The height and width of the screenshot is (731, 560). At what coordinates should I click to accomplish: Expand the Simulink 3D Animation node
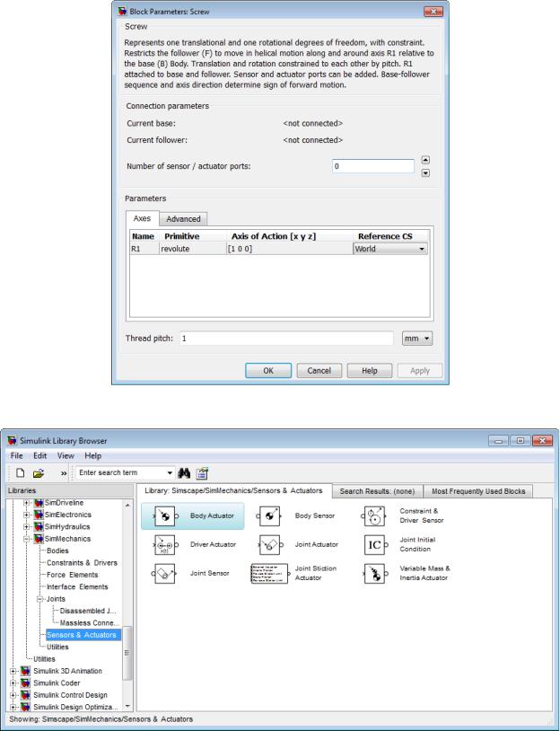(13, 672)
